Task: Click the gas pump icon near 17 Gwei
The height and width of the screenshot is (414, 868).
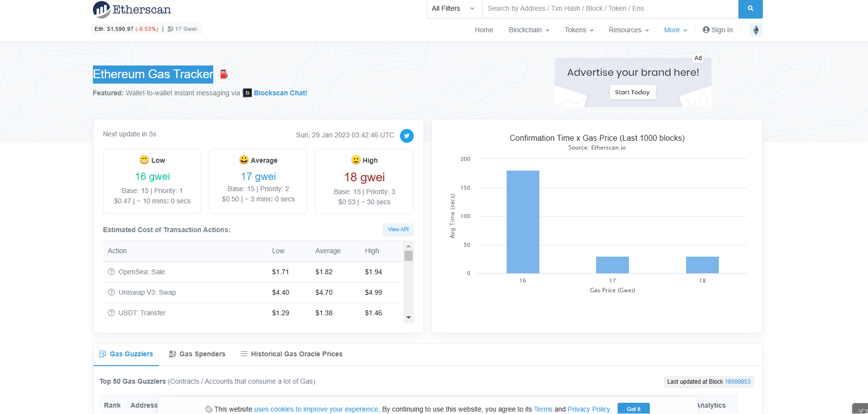Action: click(170, 29)
